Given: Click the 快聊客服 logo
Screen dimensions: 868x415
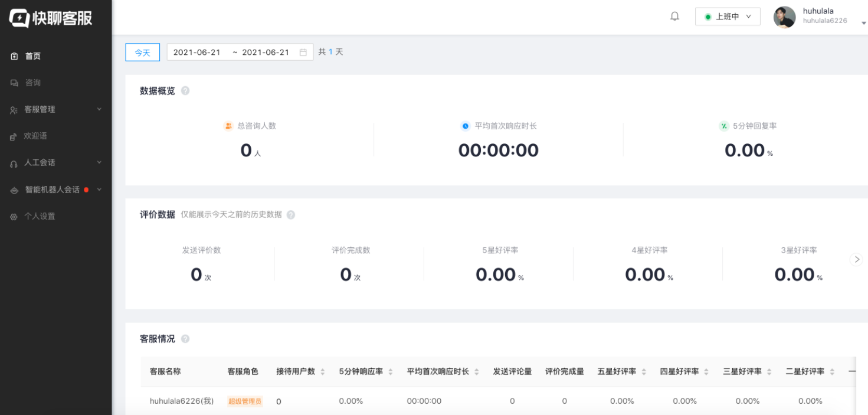Looking at the screenshot, I should click(x=50, y=17).
